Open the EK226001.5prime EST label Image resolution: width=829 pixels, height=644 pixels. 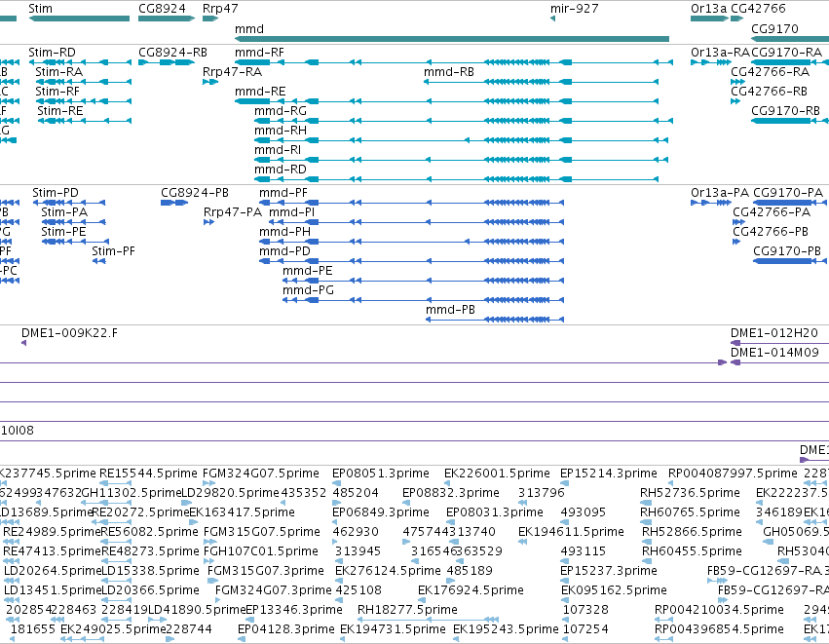coord(497,474)
